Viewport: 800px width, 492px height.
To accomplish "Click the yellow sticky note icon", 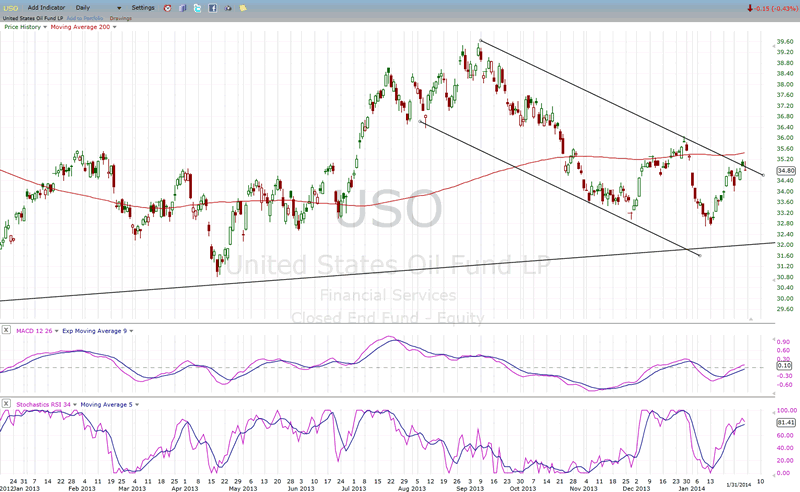I will (x=243, y=8).
